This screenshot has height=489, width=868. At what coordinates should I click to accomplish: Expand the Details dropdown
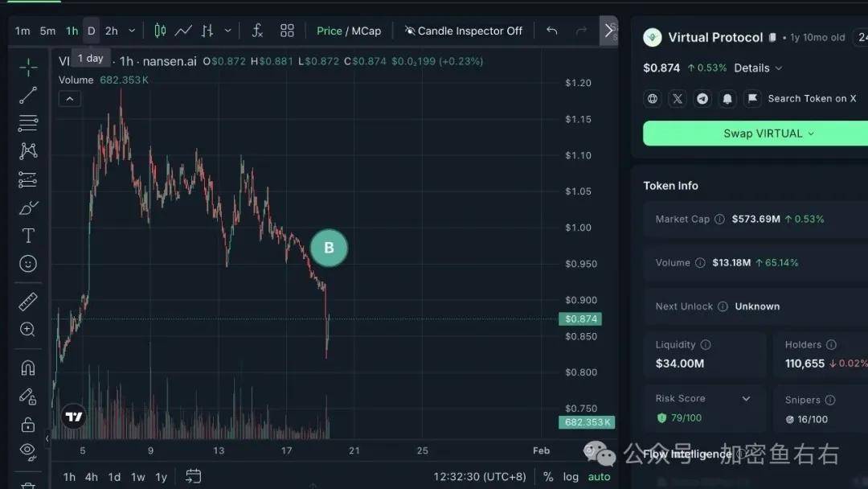(757, 68)
